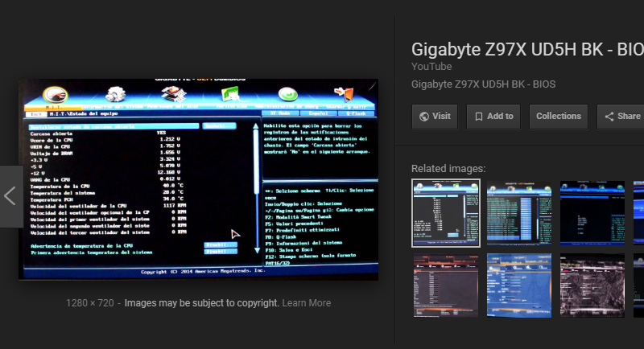Click the gears system information icon in BIOS photo
The height and width of the screenshot is (349, 644).
(x=115, y=94)
